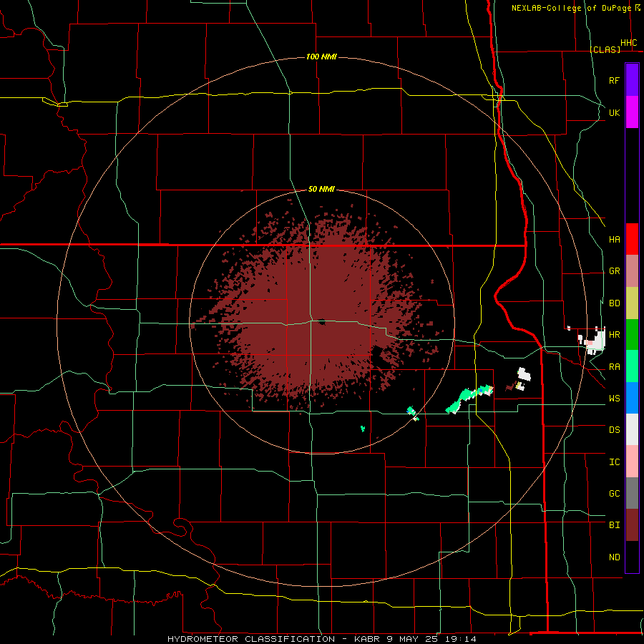This screenshot has width=644, height=644.
Task: Click the HA legend label
Action: tap(614, 239)
